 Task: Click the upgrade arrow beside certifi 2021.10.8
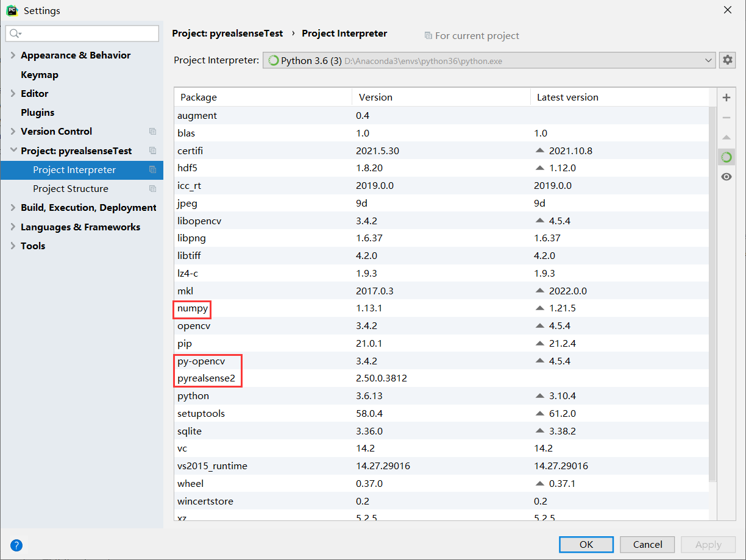click(539, 150)
